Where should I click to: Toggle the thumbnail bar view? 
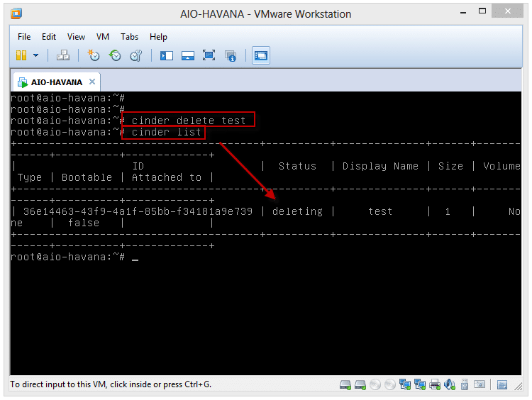(x=188, y=55)
